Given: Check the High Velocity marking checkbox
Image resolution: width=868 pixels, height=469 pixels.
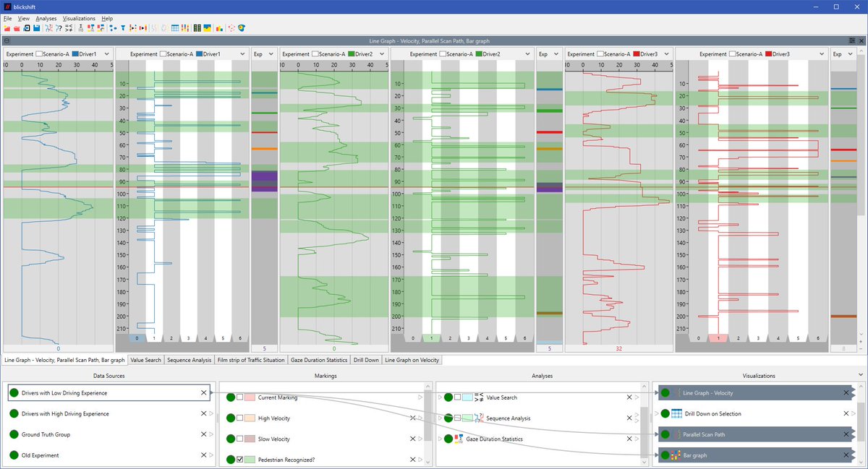Looking at the screenshot, I should coord(239,418).
